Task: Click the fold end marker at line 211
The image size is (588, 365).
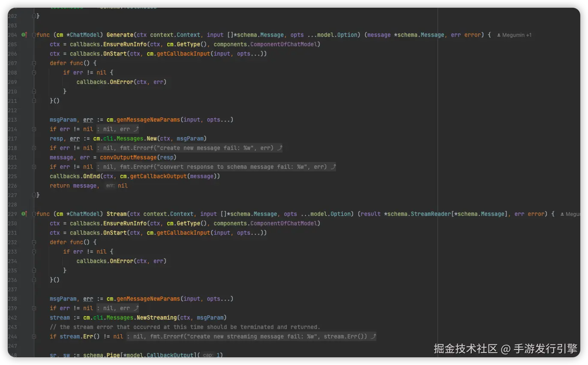Action: pos(34,101)
